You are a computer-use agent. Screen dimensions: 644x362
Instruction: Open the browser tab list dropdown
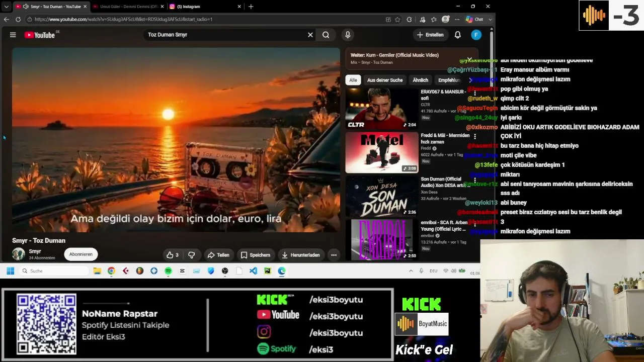tap(6, 7)
